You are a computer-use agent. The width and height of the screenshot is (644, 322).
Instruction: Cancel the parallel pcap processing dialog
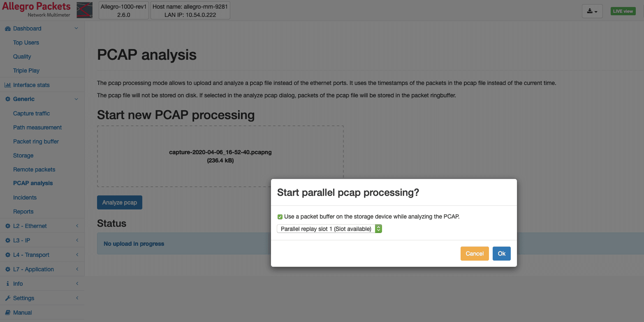[475, 253]
